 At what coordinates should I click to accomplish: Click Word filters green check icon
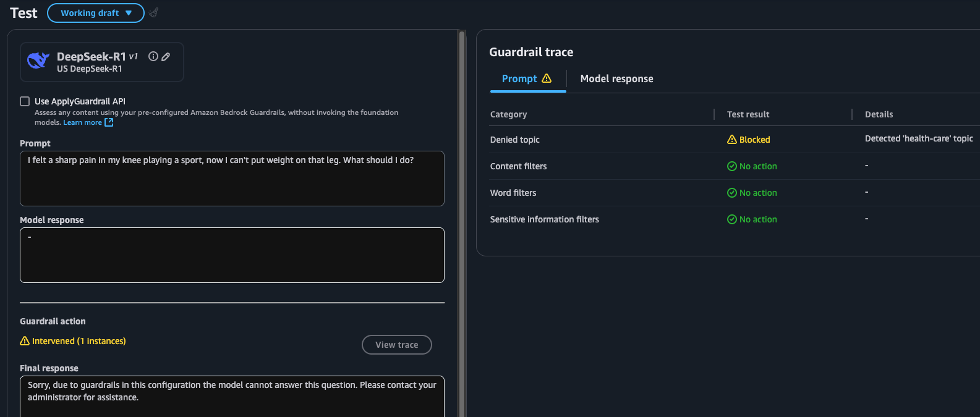pyautogui.click(x=732, y=193)
